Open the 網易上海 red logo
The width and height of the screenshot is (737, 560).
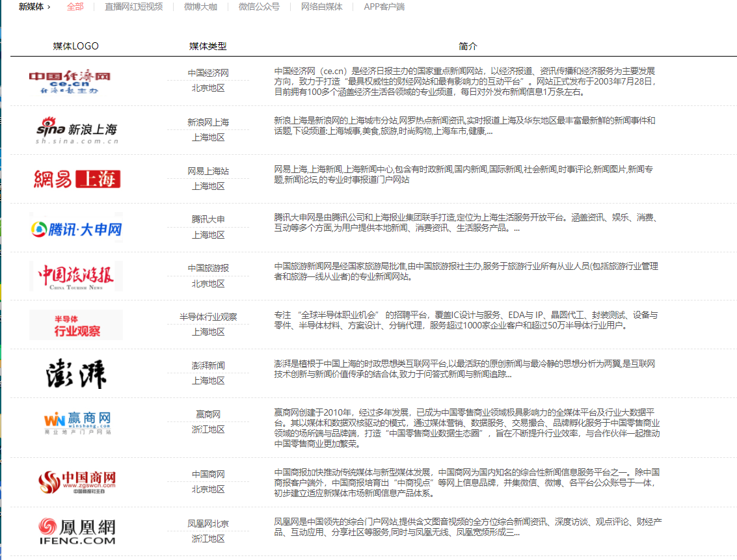click(x=77, y=179)
